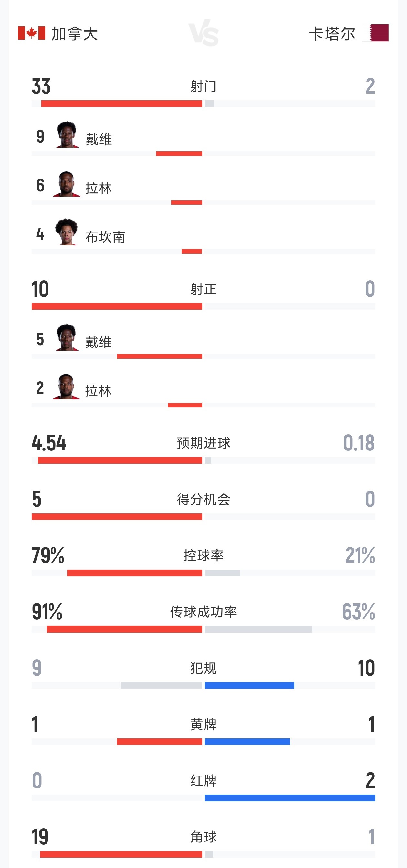This screenshot has height=868, width=407.
Task: Select the 加拿大 team name
Action: pyautogui.click(x=75, y=34)
